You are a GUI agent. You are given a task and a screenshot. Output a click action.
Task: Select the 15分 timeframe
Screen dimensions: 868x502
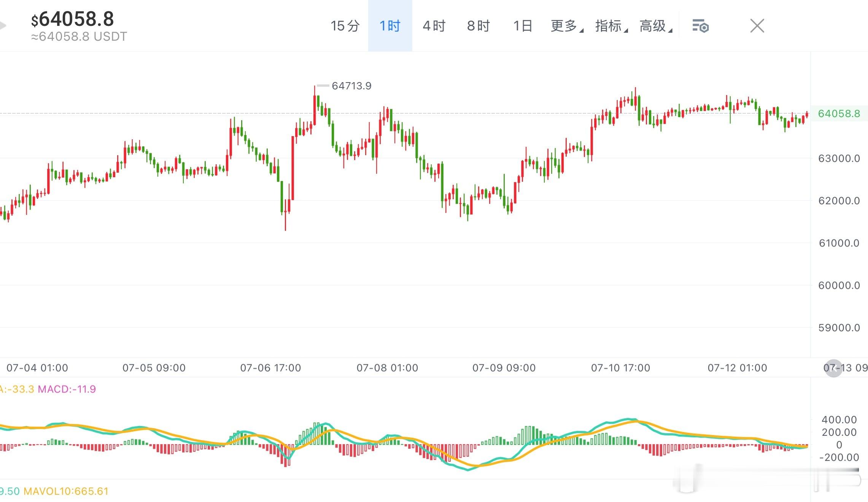345,26
